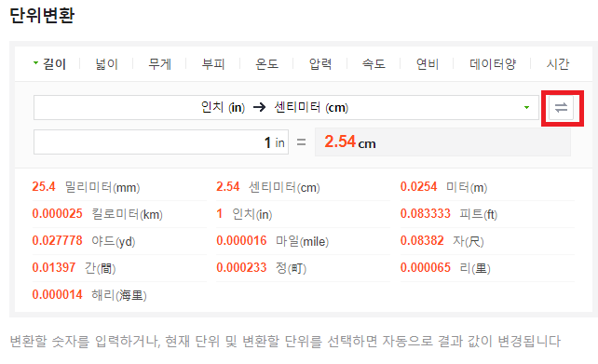The width and height of the screenshot is (598, 364).
Task: Open the 무게 tab
Action: click(x=160, y=63)
